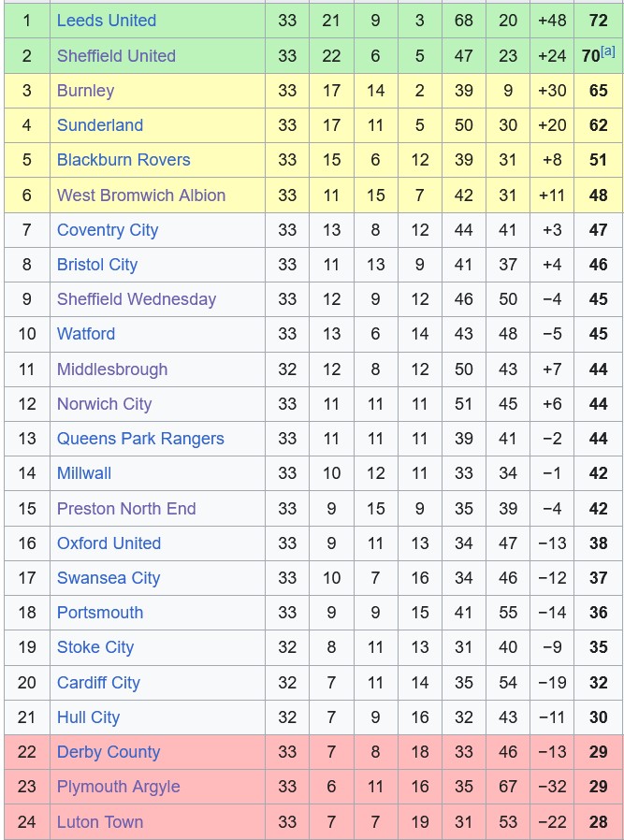Open the Leeds United team link
The image size is (624, 840).
tap(107, 21)
